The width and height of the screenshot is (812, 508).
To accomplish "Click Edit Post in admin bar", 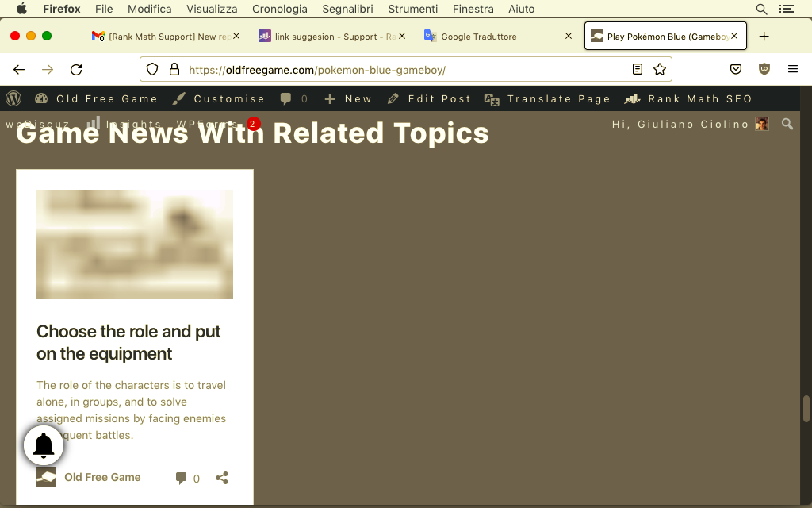I will 429,98.
